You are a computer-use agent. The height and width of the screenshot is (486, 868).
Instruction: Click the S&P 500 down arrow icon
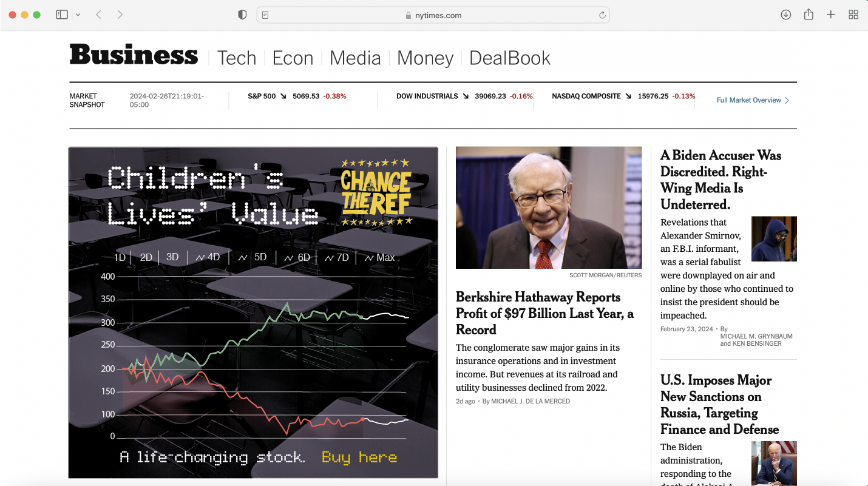pos(283,96)
